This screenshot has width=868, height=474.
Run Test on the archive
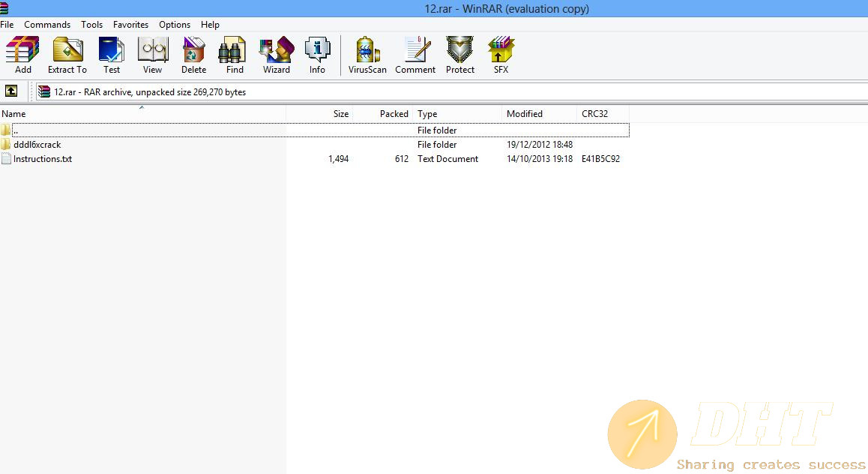(112, 55)
